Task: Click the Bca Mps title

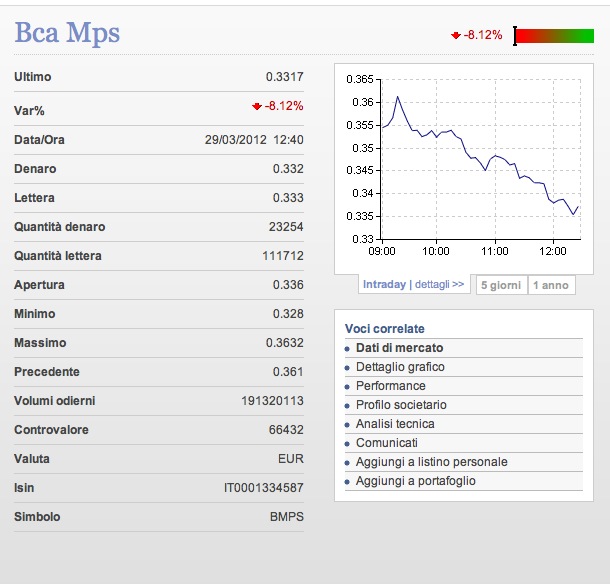Action: click(67, 33)
